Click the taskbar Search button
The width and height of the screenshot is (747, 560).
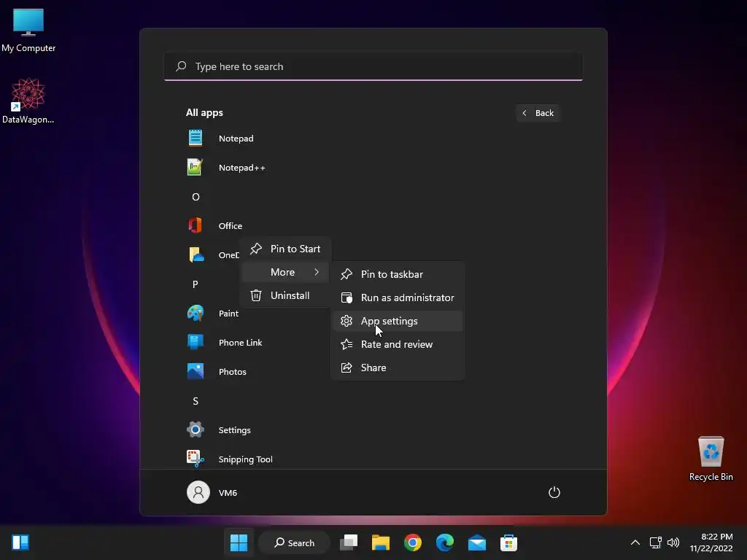point(294,542)
